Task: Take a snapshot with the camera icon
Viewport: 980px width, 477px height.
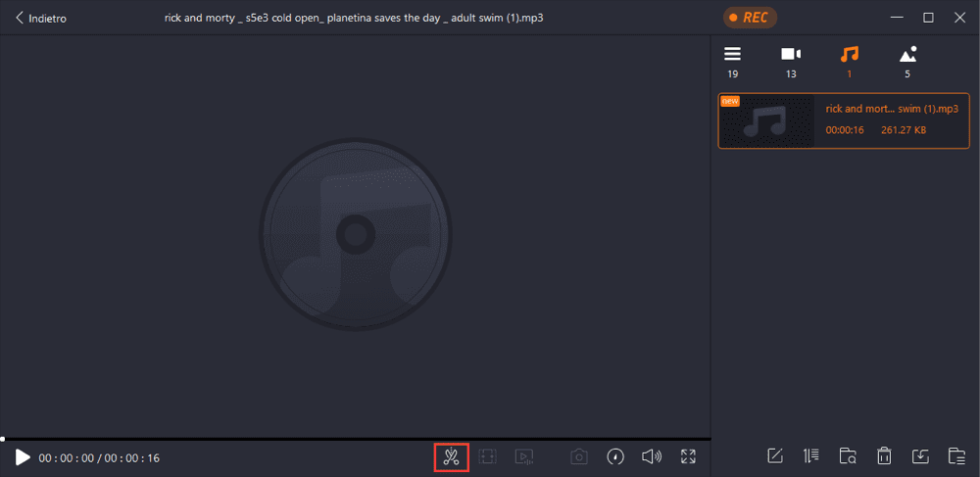Action: (x=579, y=457)
